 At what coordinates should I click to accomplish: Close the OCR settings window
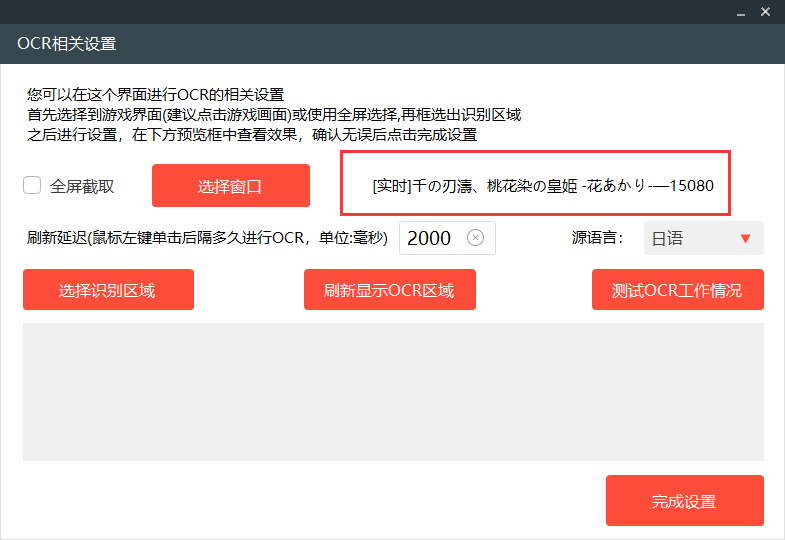pos(765,12)
